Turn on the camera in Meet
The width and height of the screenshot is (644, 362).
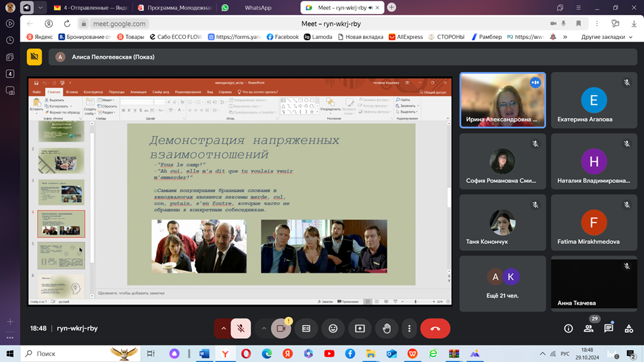point(281,328)
